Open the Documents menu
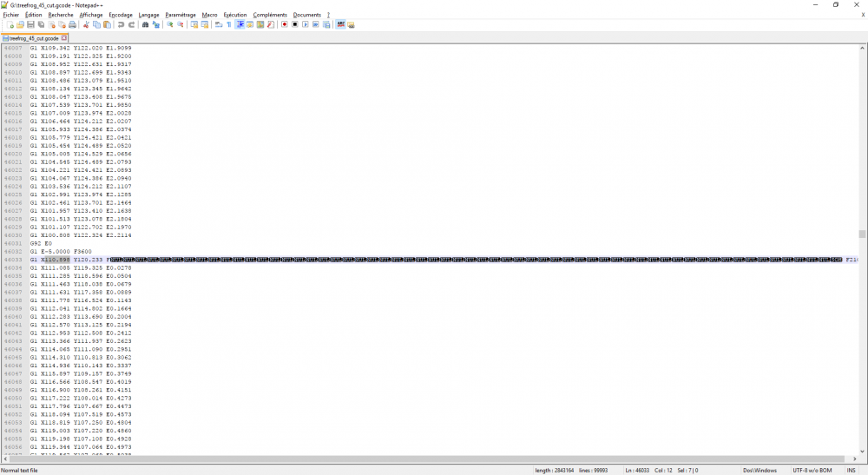 307,15
